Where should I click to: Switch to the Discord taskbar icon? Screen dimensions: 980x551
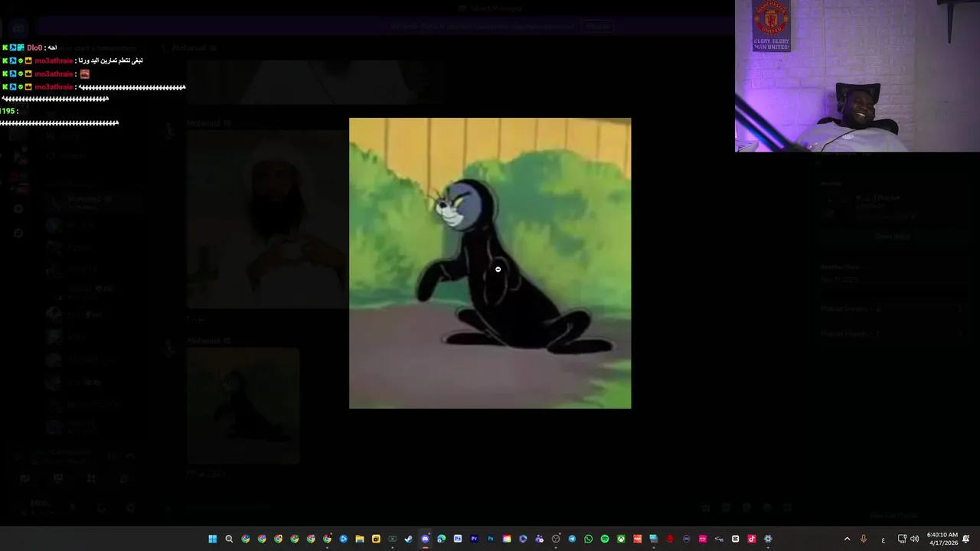click(x=425, y=539)
